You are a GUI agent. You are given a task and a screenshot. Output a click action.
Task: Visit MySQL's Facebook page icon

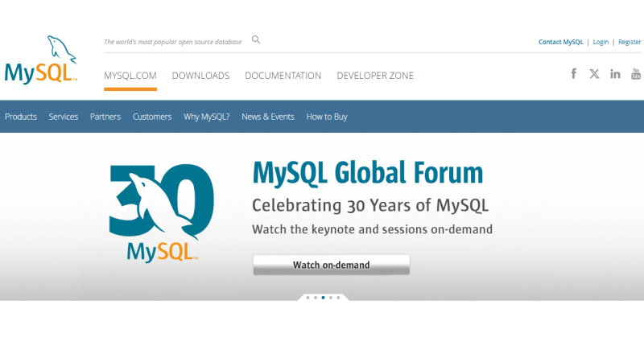pos(574,74)
